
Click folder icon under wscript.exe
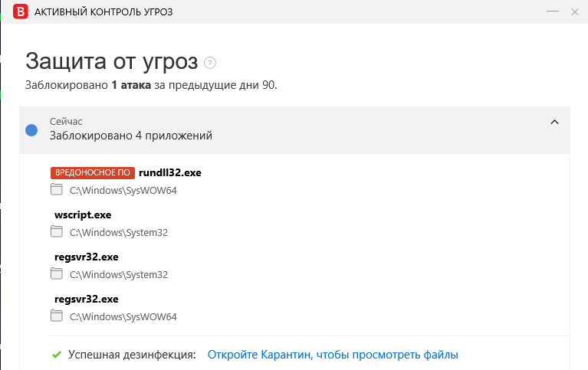[x=56, y=232]
